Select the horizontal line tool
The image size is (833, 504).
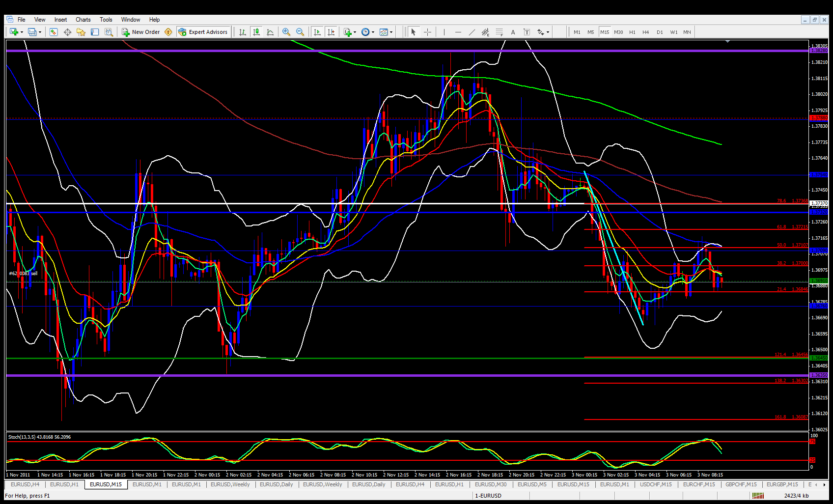(x=458, y=32)
